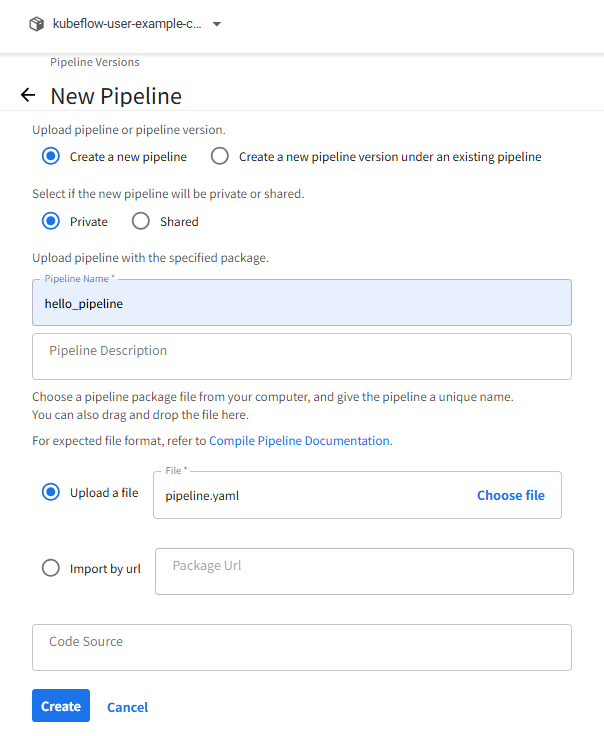The image size is (604, 736).
Task: Set the pipeline to Shared
Action: point(141,221)
